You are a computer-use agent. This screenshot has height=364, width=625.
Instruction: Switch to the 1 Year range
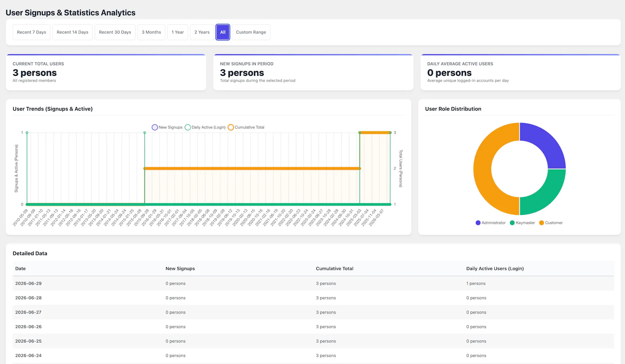(x=178, y=32)
